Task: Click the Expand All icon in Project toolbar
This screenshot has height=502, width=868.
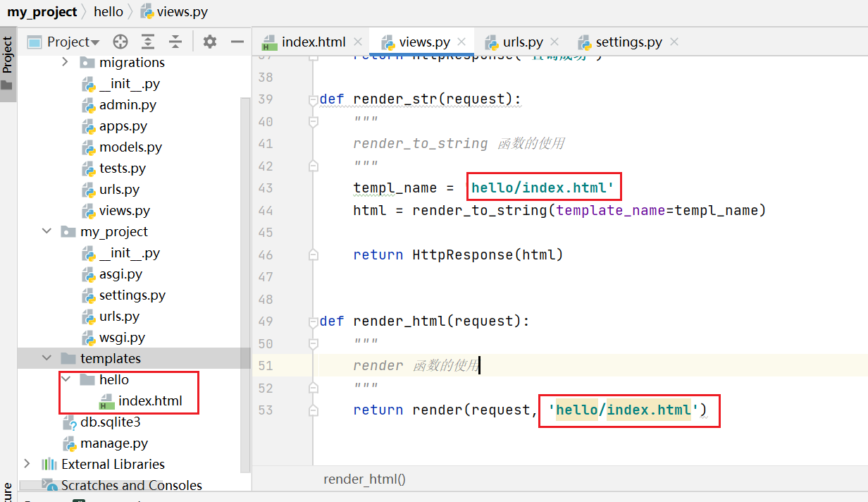Action: point(148,42)
